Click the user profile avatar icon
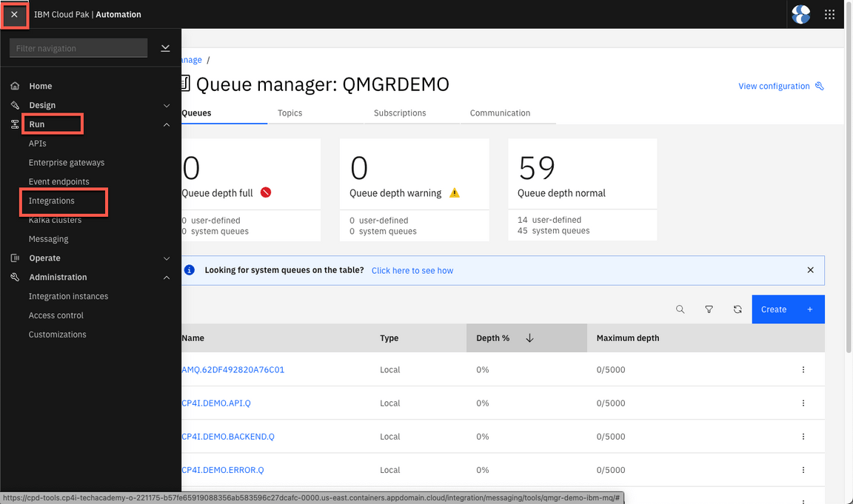The image size is (853, 504). (800, 14)
